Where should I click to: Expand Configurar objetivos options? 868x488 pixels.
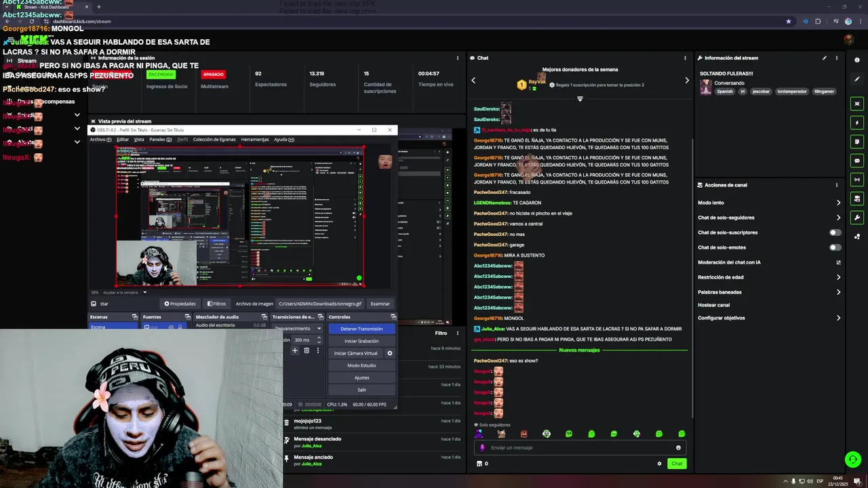838,318
